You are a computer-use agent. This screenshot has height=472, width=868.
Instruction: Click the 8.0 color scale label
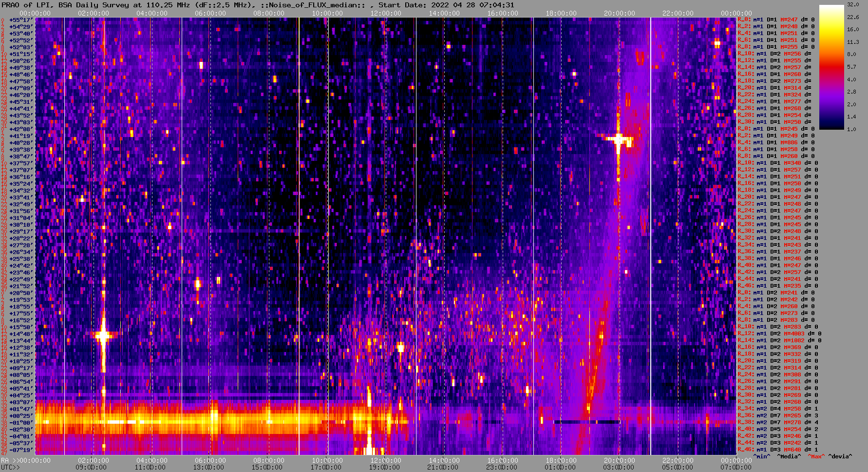pyautogui.click(x=851, y=55)
